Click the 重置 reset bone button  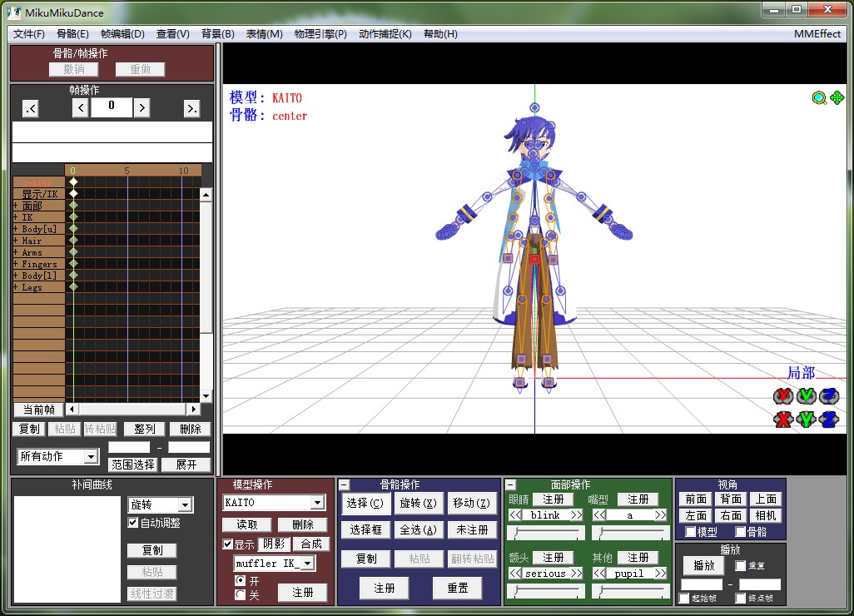[458, 589]
